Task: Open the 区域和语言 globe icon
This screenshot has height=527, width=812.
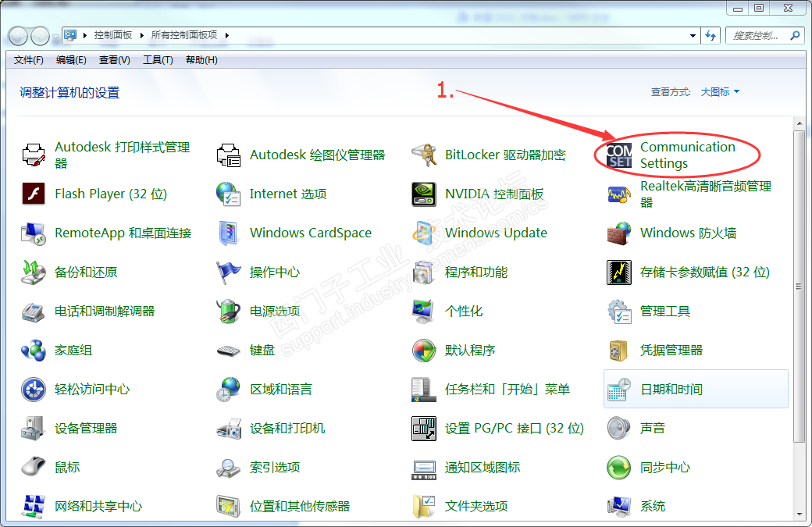Action: point(228,390)
